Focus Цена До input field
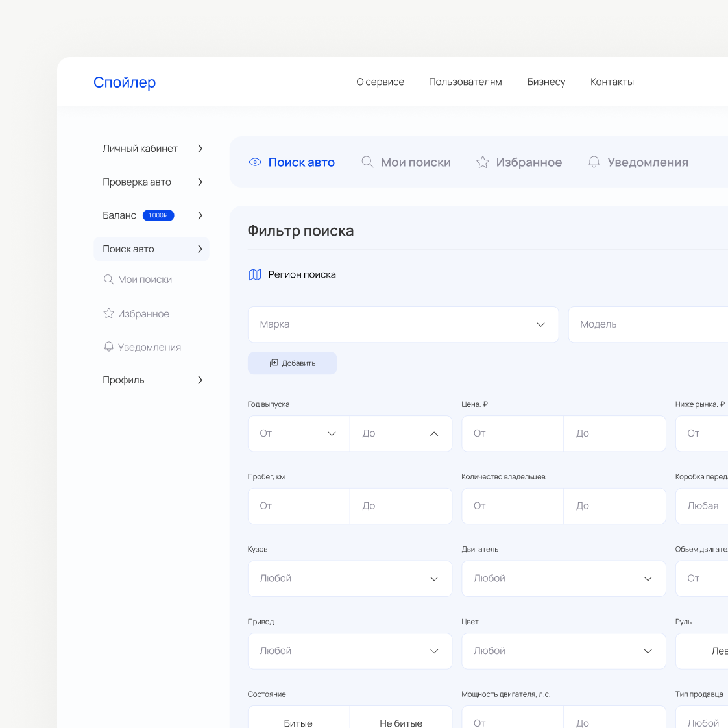Image resolution: width=728 pixels, height=728 pixels. coord(615,433)
